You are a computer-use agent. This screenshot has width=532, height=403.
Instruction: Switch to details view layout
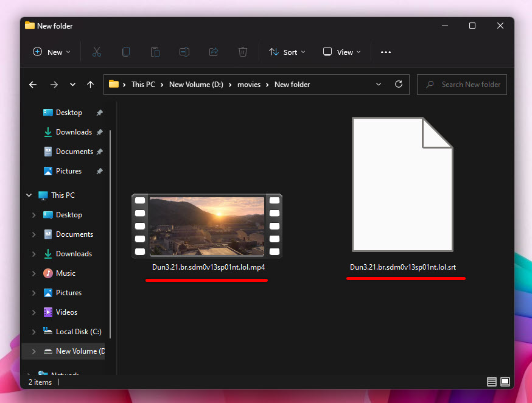click(491, 382)
